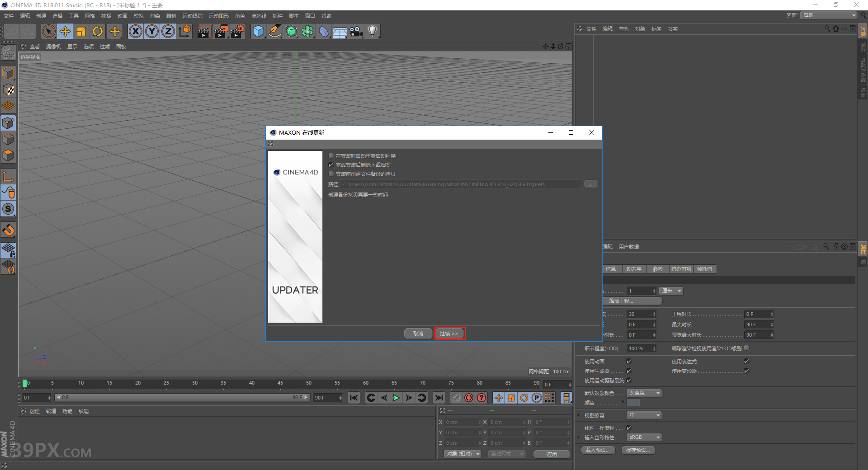Screen dimensions: 868x470
Task: Cancel the MAXON online update dialog
Action: click(x=418, y=333)
